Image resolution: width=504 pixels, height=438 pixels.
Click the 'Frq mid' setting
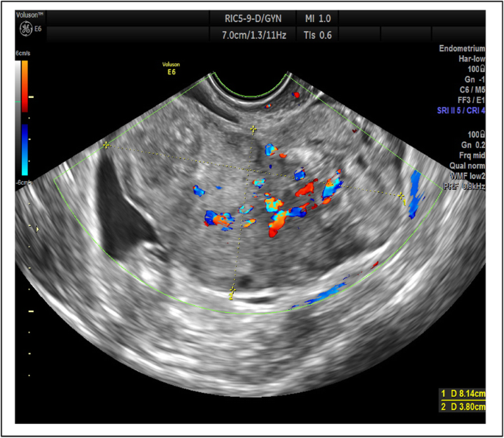pos(472,155)
